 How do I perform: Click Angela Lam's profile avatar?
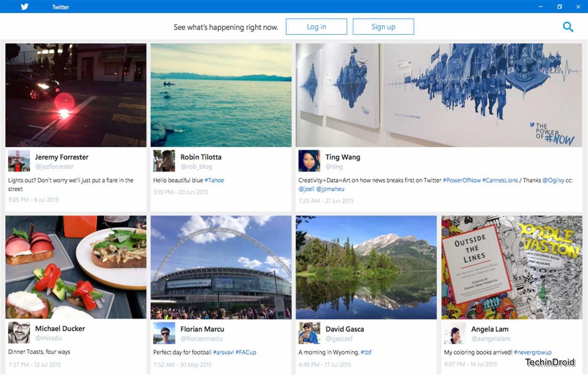pyautogui.click(x=455, y=333)
